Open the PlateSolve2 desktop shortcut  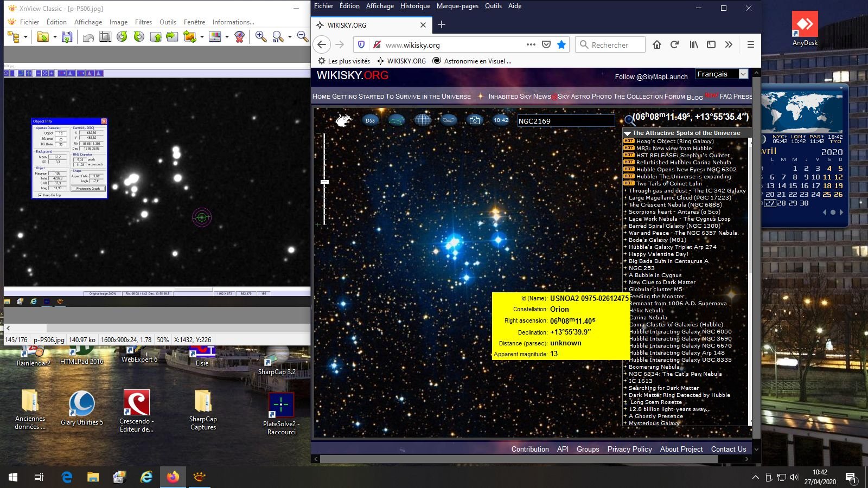pyautogui.click(x=281, y=414)
